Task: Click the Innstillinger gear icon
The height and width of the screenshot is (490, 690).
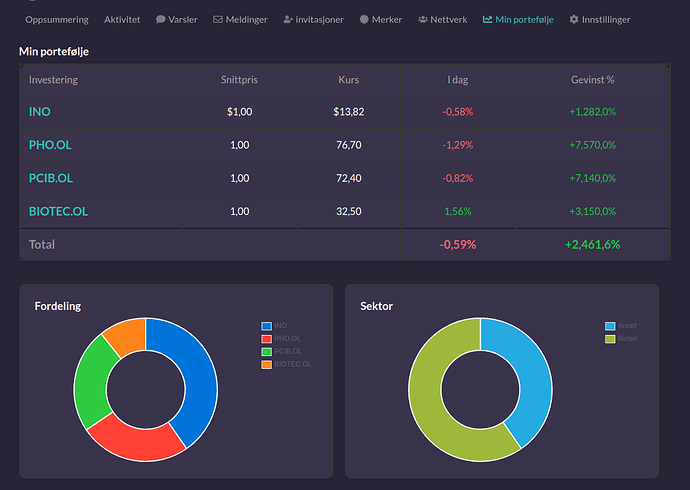Action: pos(574,19)
